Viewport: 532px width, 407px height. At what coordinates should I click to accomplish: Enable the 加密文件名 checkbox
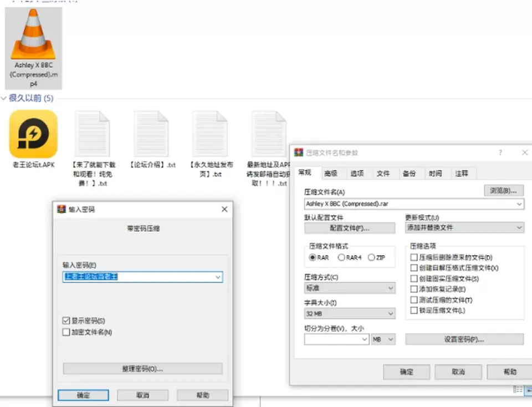coord(66,332)
